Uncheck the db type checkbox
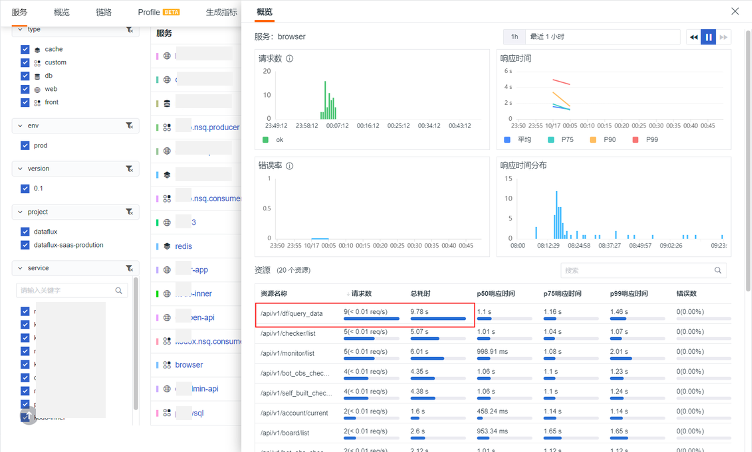The height and width of the screenshot is (452, 752). point(25,76)
